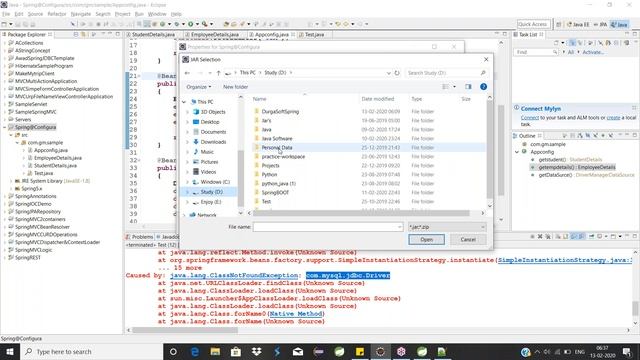Select 3D Objects in navigation tree
This screenshot has width=640, height=360.
(213, 112)
